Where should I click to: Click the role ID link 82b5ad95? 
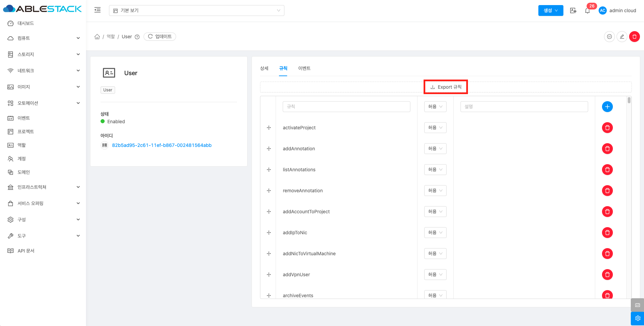162,145
